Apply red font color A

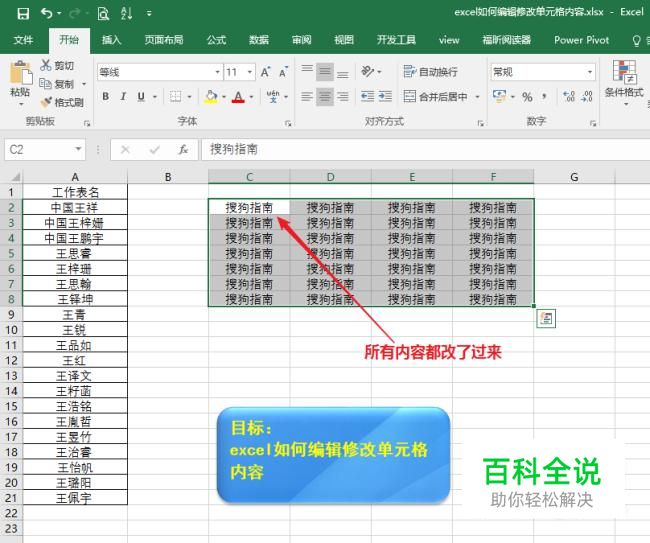(x=238, y=97)
